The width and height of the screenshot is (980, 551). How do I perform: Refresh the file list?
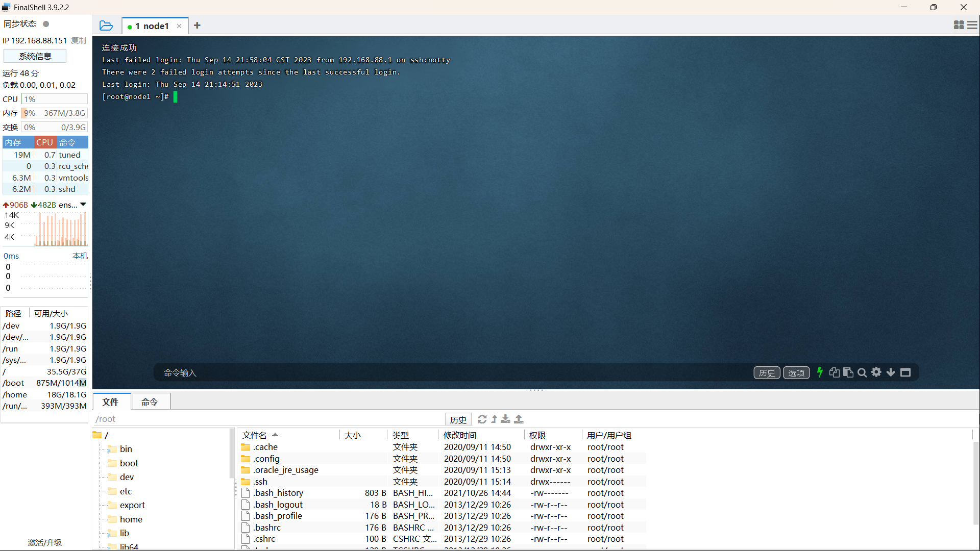pos(482,419)
